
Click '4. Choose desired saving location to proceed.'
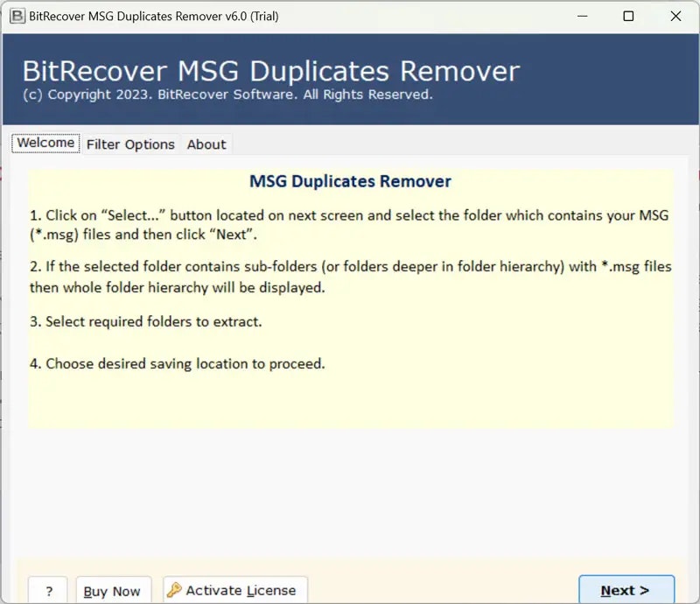coord(178,363)
